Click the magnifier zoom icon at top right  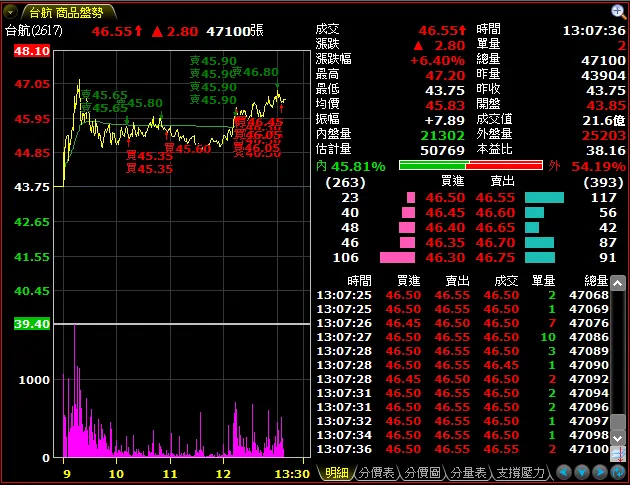point(618,11)
